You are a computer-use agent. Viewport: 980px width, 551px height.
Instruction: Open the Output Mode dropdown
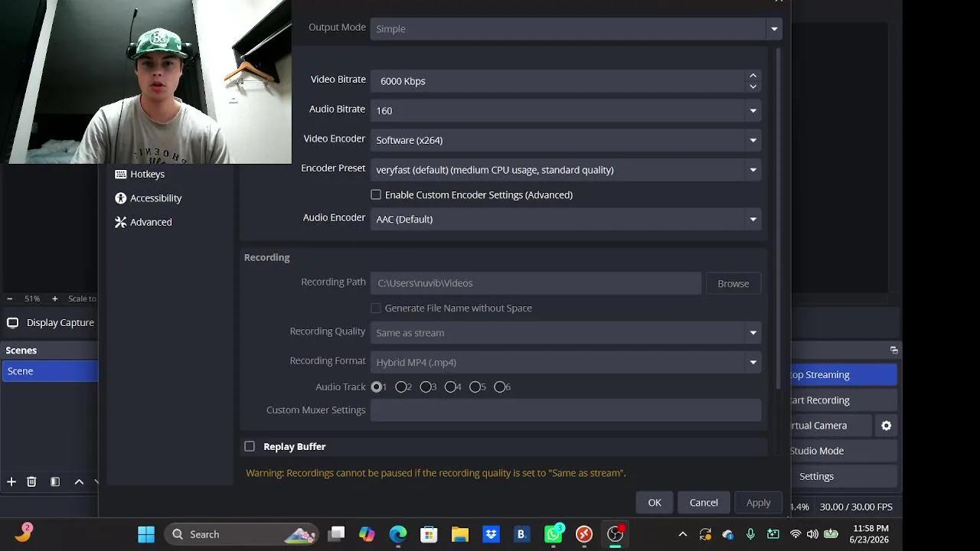coord(575,28)
